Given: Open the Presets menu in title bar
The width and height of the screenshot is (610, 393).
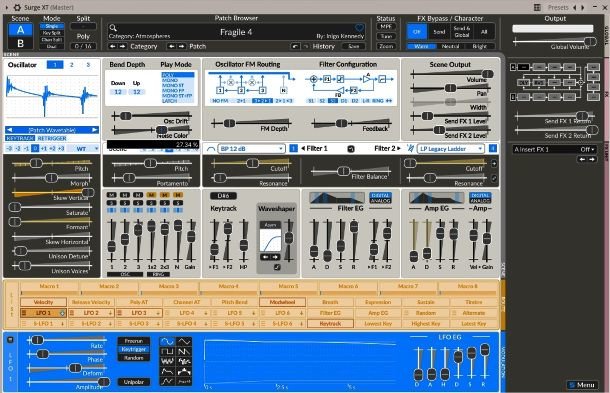Looking at the screenshot, I should click(x=558, y=7).
